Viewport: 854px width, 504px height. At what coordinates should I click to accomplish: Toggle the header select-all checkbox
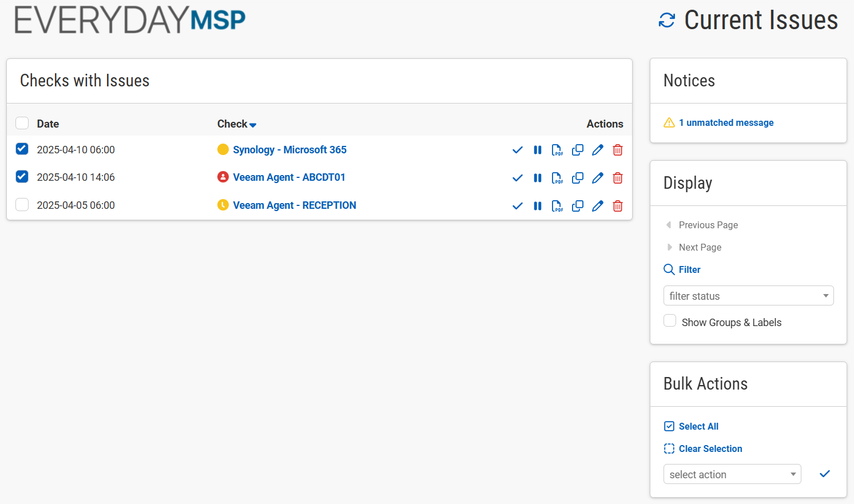[x=22, y=123]
